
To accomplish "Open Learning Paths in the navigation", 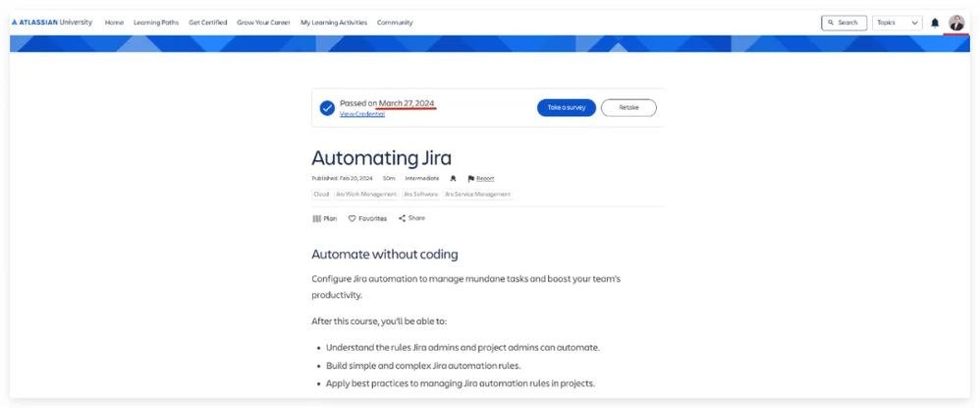I will [156, 23].
